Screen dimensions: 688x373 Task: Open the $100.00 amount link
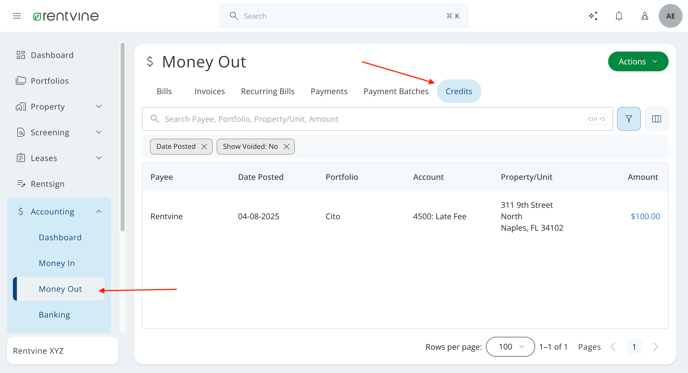pyautogui.click(x=645, y=216)
